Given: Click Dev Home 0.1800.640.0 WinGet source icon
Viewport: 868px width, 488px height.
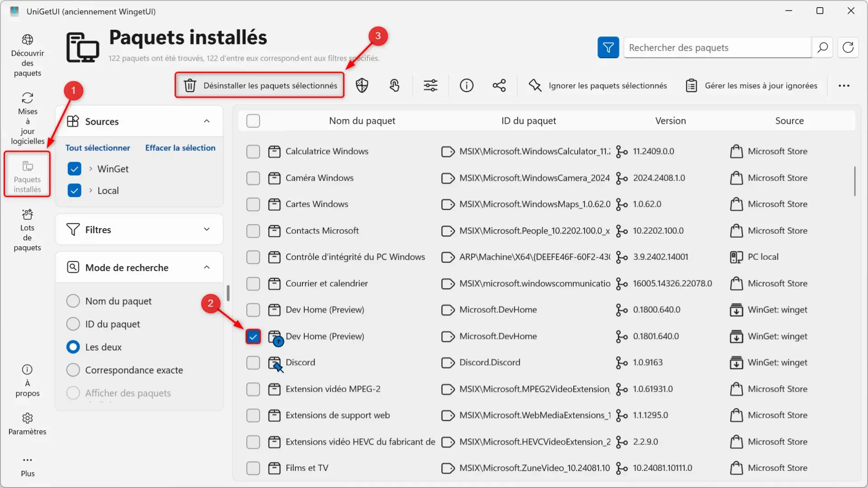Looking at the screenshot, I should (x=736, y=310).
